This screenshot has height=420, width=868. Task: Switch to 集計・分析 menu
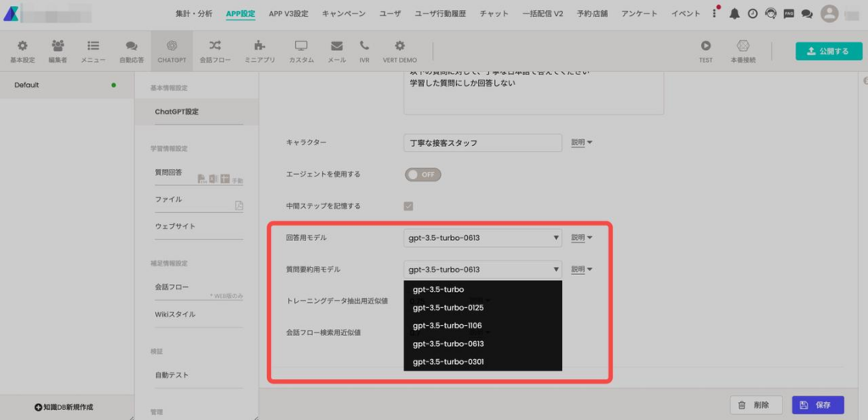point(196,14)
